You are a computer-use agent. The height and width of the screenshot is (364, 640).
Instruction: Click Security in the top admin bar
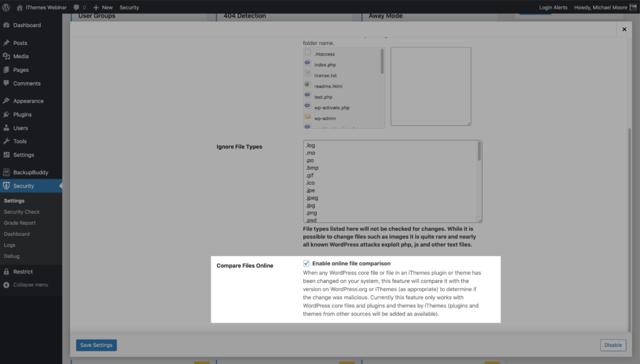129,7
